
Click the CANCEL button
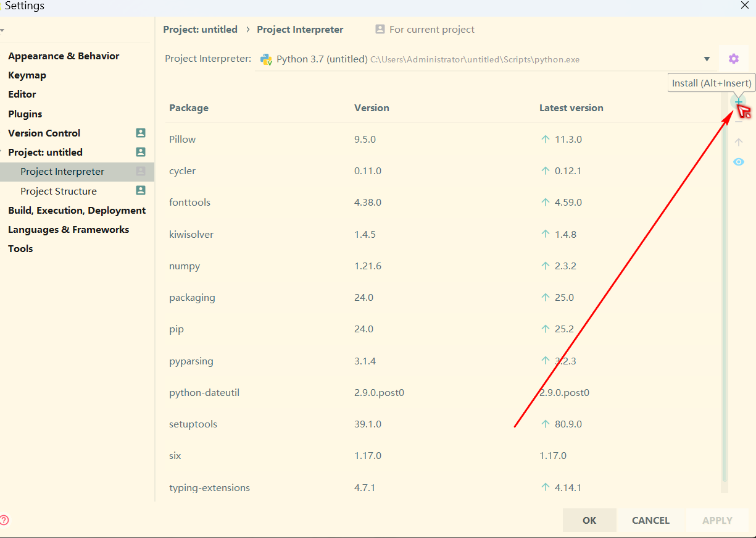click(650, 520)
